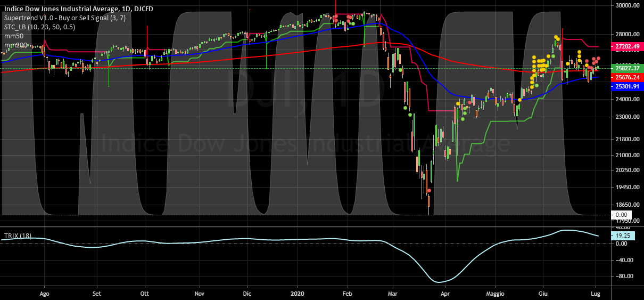The width and height of the screenshot is (644, 300).
Task: Click the Ago label on time axis
Action: tap(45, 293)
